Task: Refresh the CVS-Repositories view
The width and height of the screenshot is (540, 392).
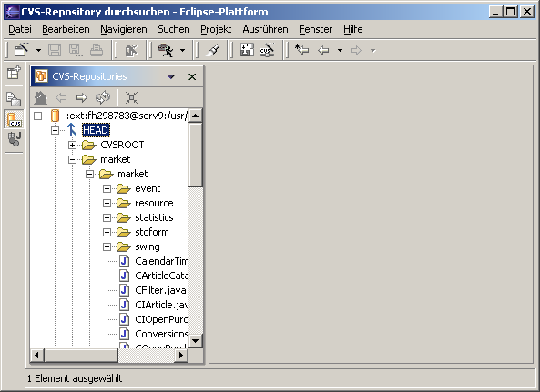Action: click(103, 97)
